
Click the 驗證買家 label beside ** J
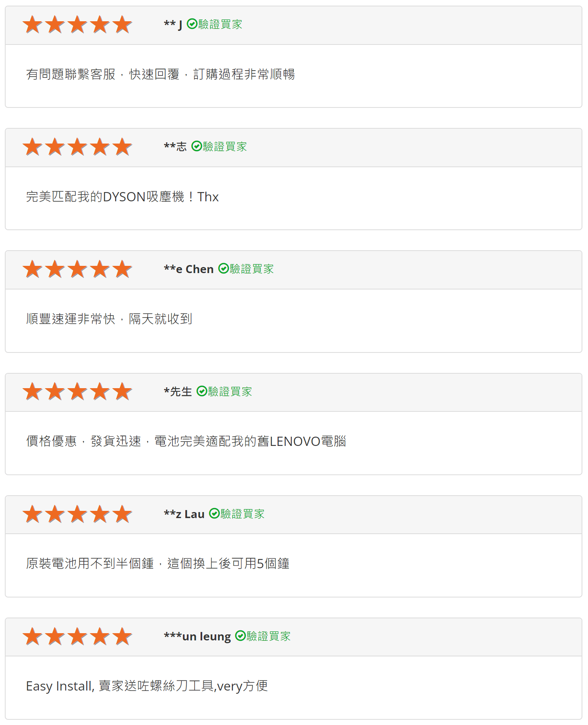point(220,24)
